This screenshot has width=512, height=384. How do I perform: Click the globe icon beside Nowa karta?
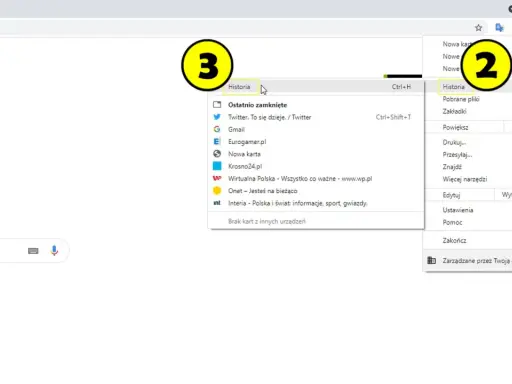(x=217, y=154)
